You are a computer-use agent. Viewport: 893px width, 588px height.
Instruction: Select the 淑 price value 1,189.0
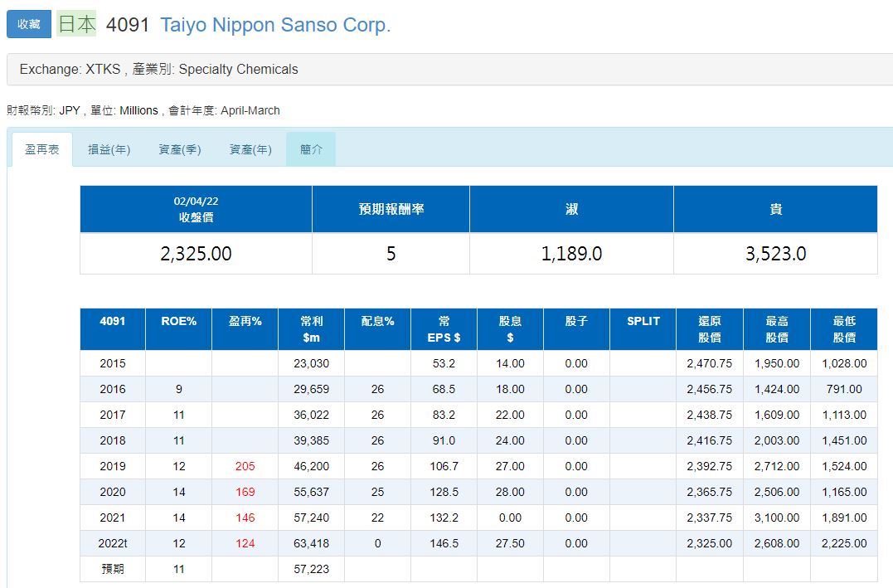point(571,254)
